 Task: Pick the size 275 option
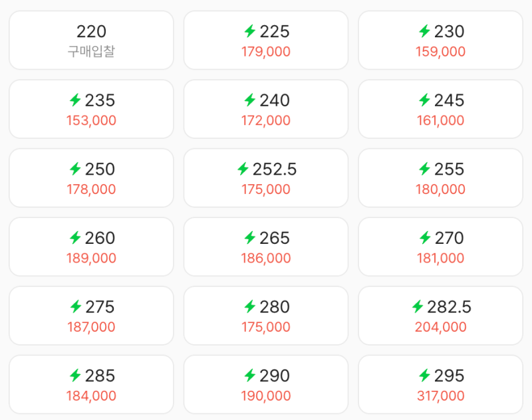(91, 316)
